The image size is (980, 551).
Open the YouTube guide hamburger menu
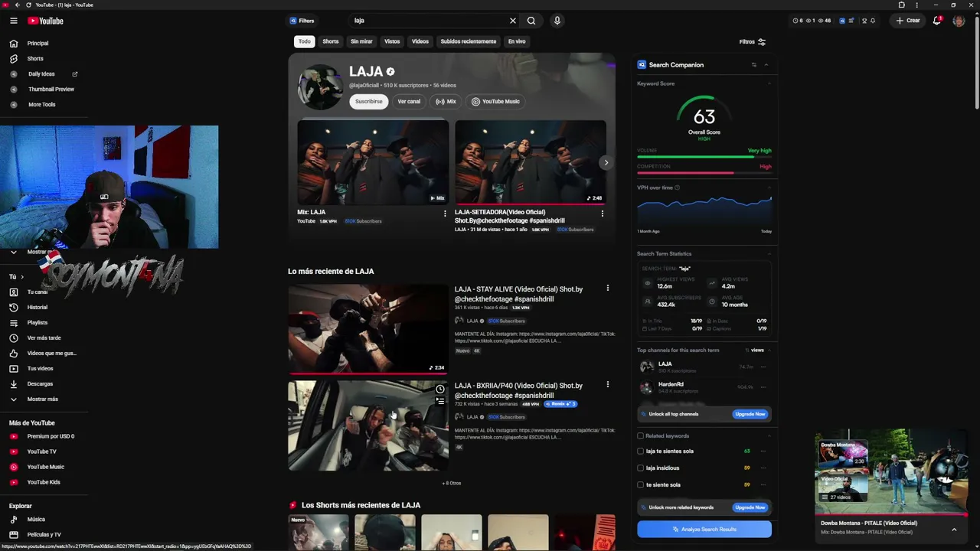tap(14, 21)
